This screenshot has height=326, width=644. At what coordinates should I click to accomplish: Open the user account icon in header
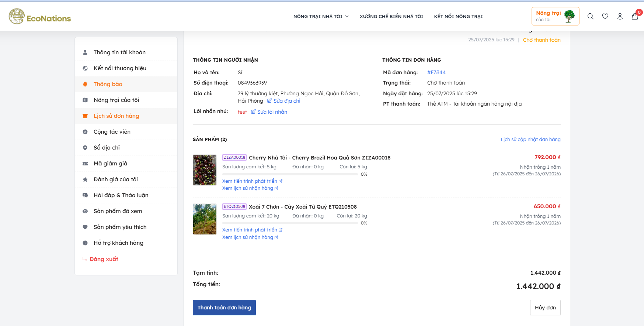tap(620, 16)
